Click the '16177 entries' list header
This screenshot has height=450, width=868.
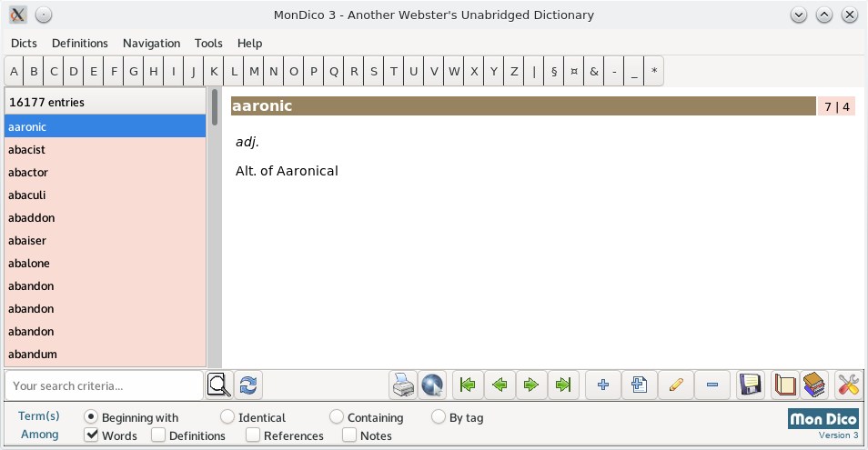click(x=106, y=102)
